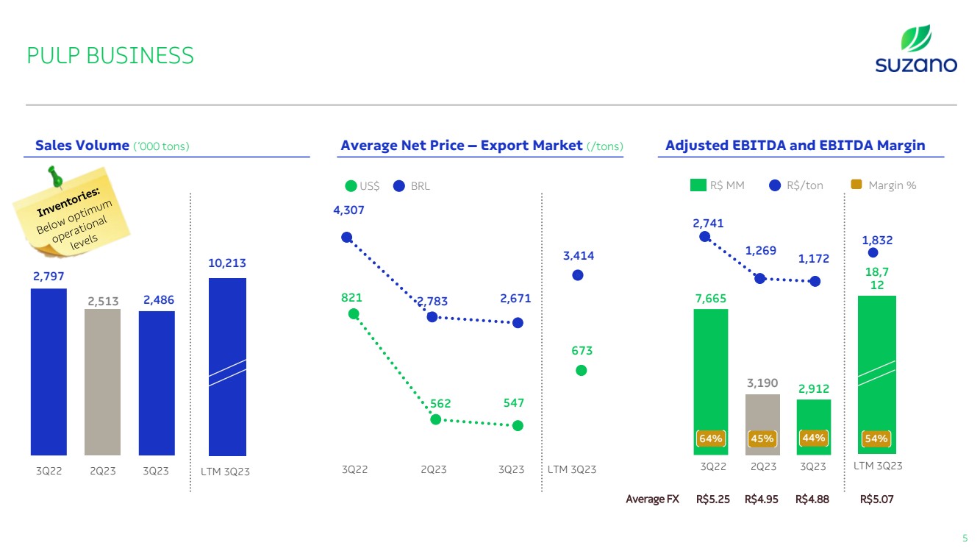
Task: Select the green LTM 3Q23 EBITDA bar
Action: tap(877, 375)
